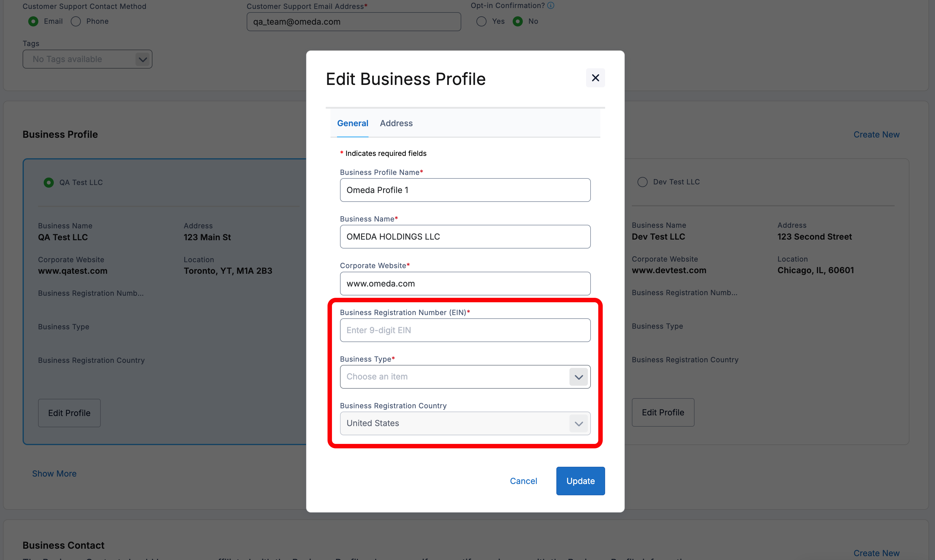Close the Edit Business Profile dialog
The height and width of the screenshot is (560, 935).
point(595,78)
